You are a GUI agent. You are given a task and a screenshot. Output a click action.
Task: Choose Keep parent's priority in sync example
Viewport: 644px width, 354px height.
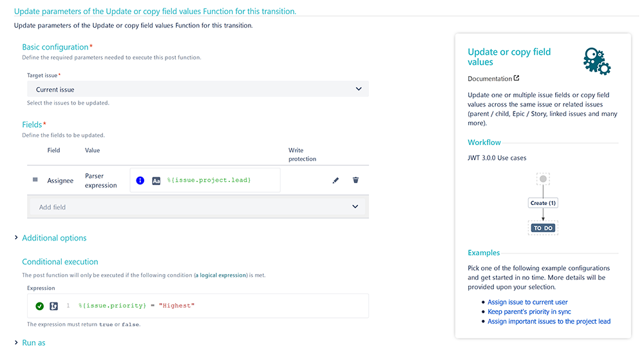point(529,311)
